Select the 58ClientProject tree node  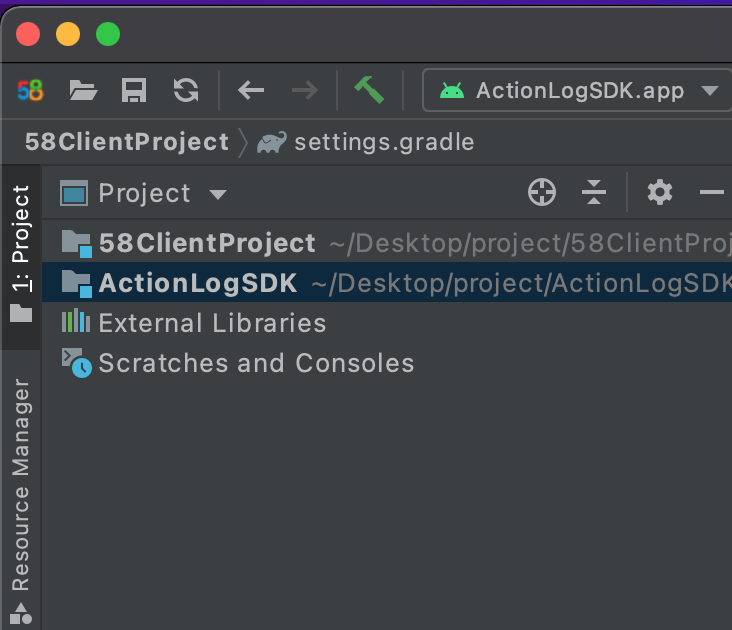(x=207, y=243)
